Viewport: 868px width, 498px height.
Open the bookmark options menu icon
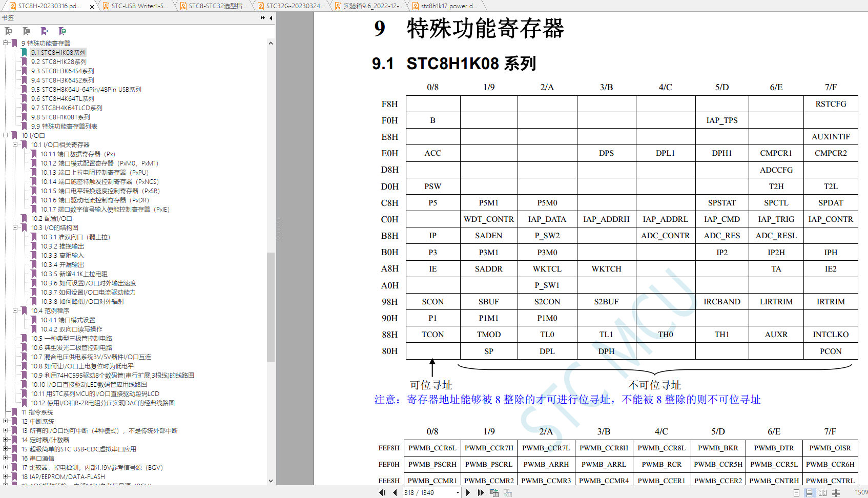click(63, 31)
